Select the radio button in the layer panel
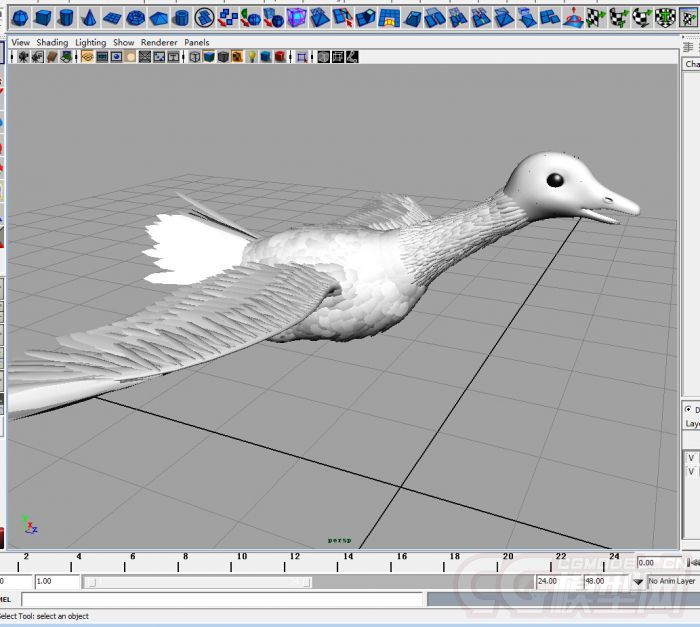 pos(688,409)
